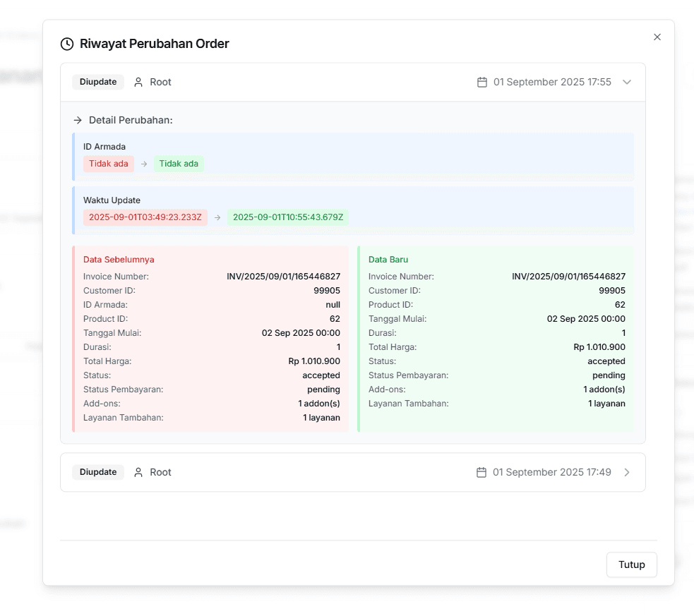Click the first Diupdate badge
This screenshot has width=694, height=616.
tap(98, 83)
